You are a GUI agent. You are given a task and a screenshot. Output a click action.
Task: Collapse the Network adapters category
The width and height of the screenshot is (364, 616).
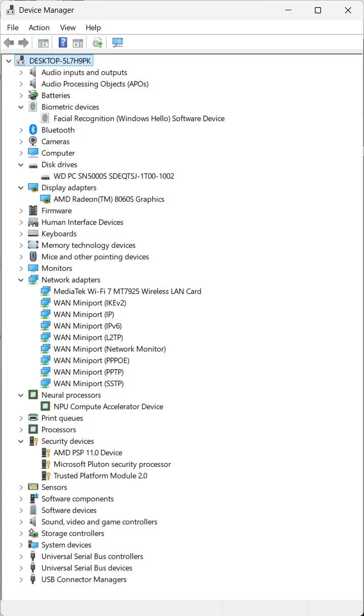tap(21, 280)
